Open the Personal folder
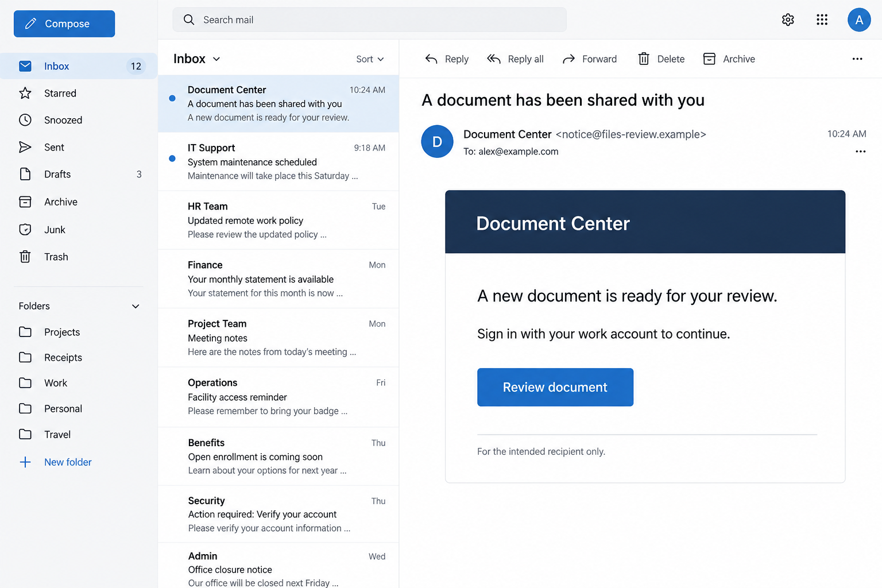 pos(79,408)
